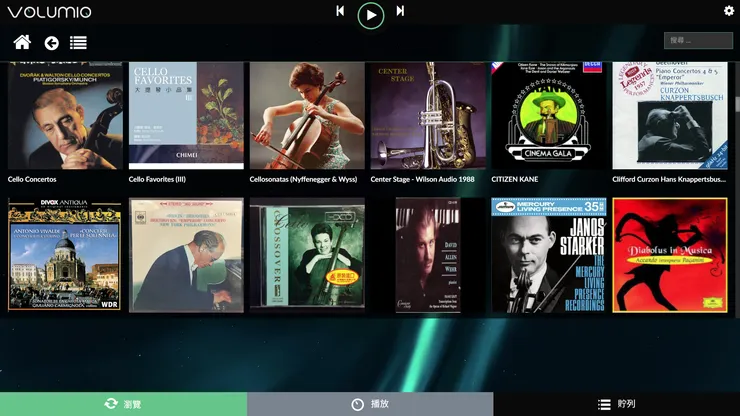Open the CITIZEN KANE album cover
This screenshot has height=416, width=740.
tap(549, 116)
